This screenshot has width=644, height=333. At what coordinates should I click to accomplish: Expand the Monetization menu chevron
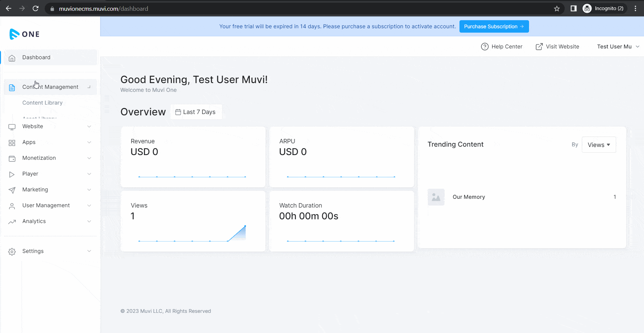[89, 158]
